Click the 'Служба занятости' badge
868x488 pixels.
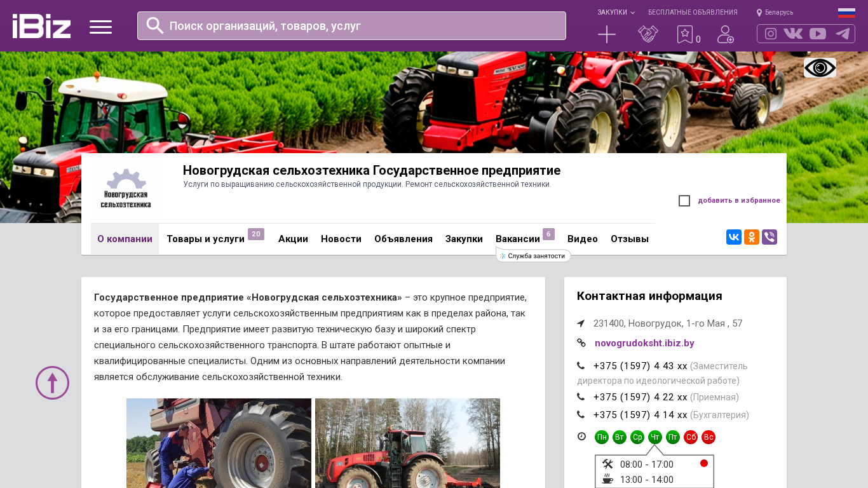tap(533, 255)
